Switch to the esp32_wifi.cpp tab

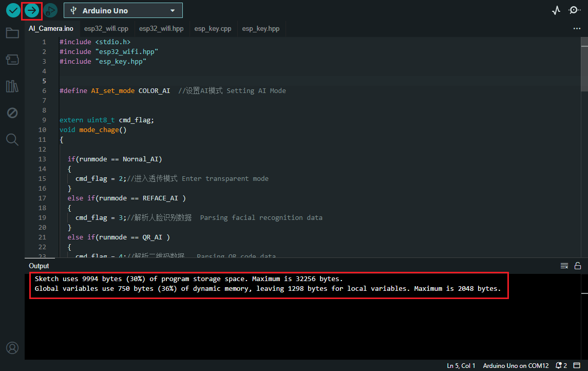pos(106,28)
